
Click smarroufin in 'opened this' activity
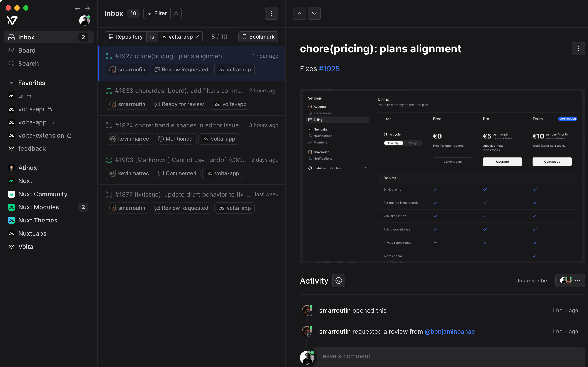pyautogui.click(x=335, y=311)
